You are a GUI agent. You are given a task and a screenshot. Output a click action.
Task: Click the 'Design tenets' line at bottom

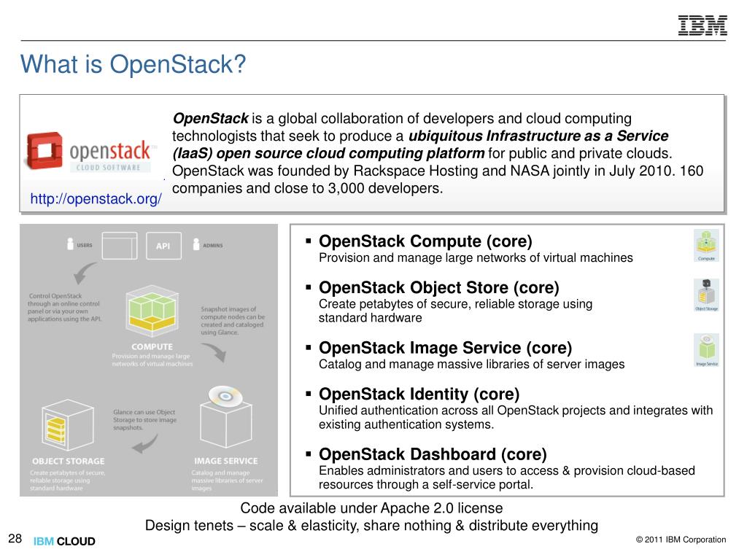371,525
